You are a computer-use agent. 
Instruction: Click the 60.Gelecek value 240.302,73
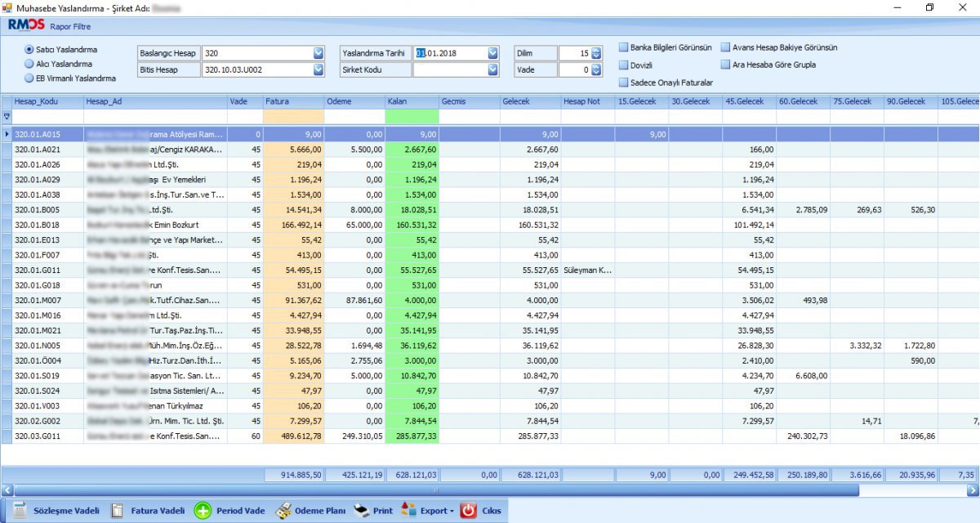point(806,436)
